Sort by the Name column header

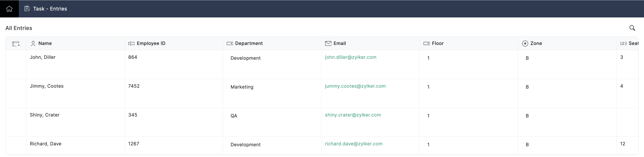(45, 43)
